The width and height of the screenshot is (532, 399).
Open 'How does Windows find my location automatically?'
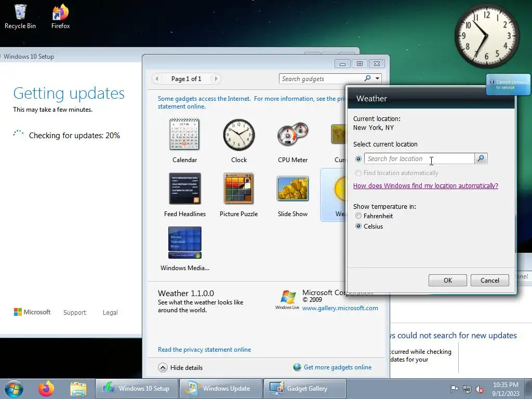coord(425,185)
